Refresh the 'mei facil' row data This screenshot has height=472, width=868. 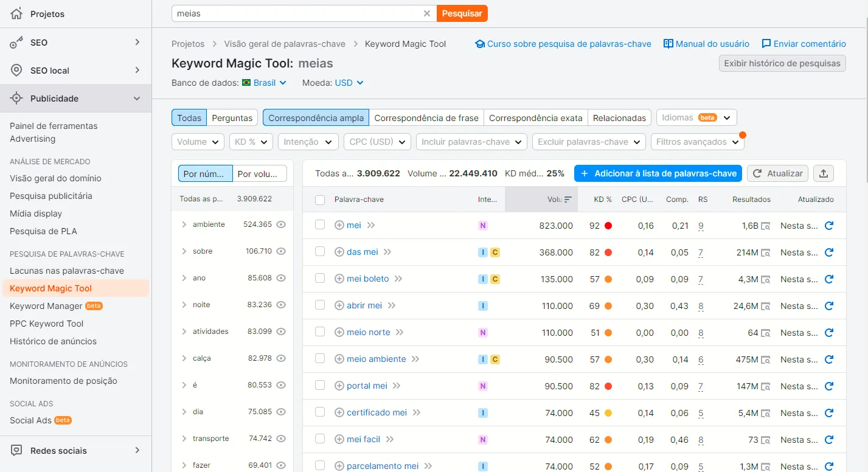click(828, 440)
